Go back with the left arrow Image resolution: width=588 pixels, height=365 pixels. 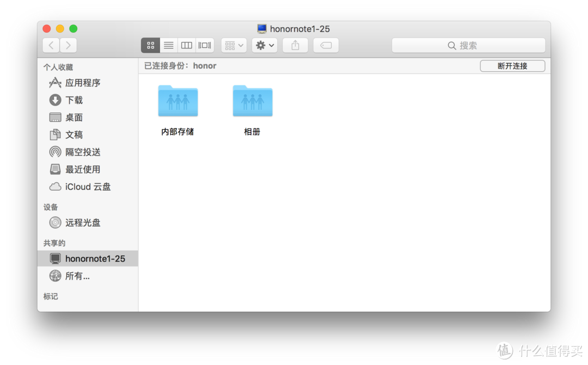[51, 45]
